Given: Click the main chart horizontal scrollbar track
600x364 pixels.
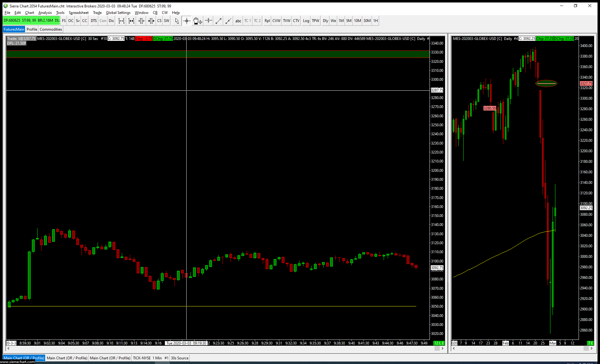Looking at the screenshot, I should click(217, 349).
